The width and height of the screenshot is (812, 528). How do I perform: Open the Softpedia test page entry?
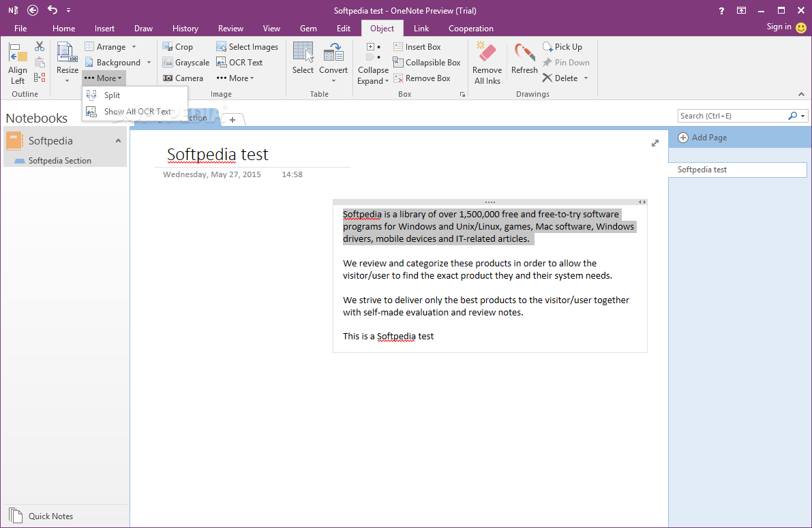pos(738,170)
